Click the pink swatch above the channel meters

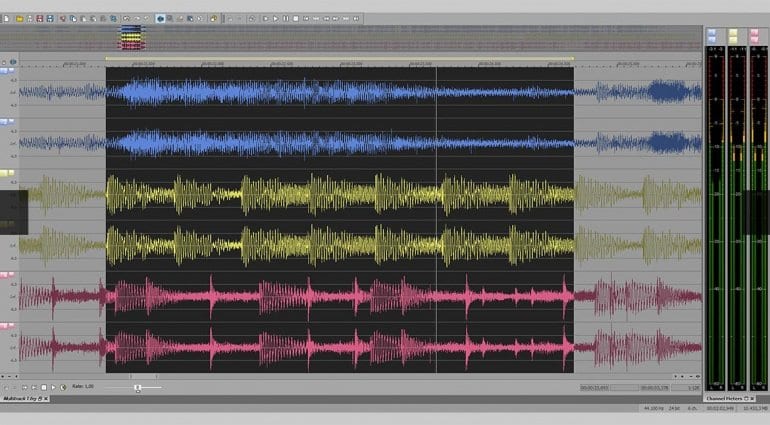coord(754,36)
